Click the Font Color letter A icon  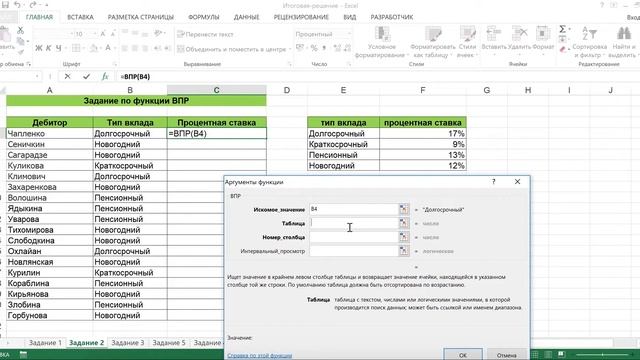pos(108,48)
